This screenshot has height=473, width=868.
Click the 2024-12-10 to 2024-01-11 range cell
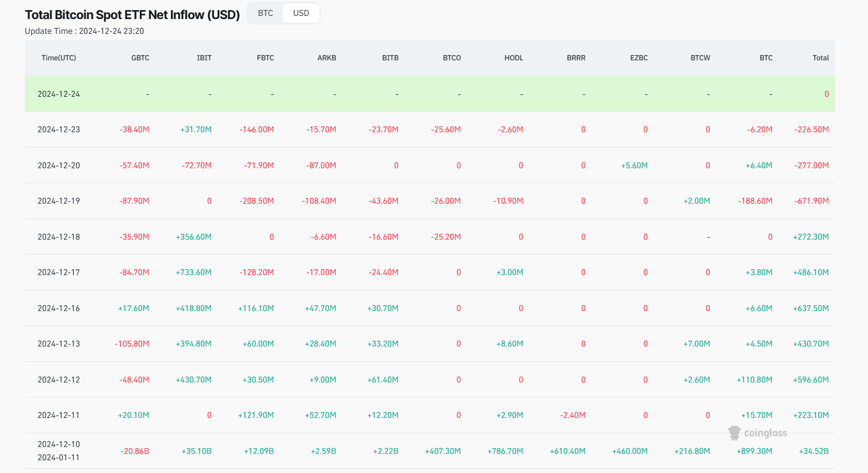point(59,451)
